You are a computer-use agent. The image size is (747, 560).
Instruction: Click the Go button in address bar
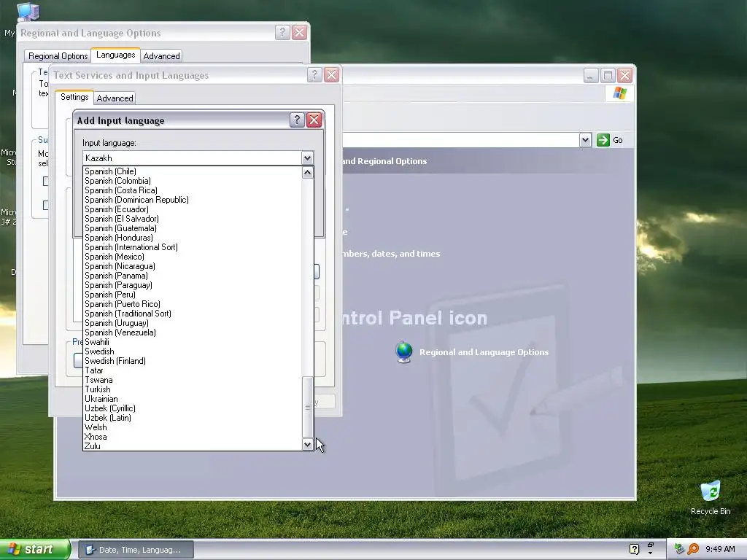pos(610,140)
